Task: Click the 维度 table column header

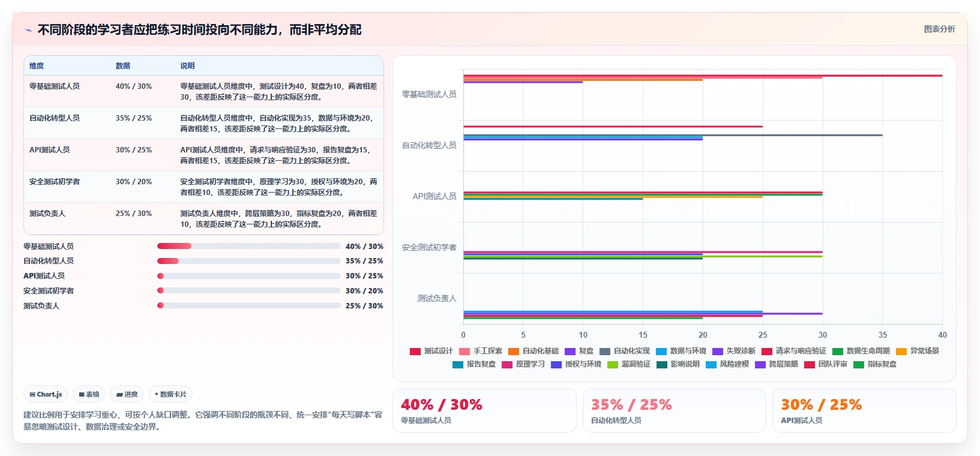Action: coord(37,66)
